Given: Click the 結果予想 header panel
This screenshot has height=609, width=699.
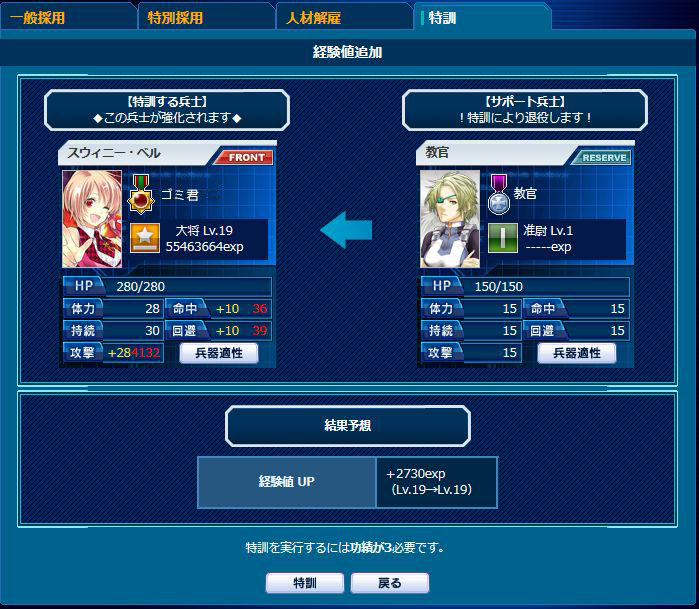Looking at the screenshot, I should [348, 426].
